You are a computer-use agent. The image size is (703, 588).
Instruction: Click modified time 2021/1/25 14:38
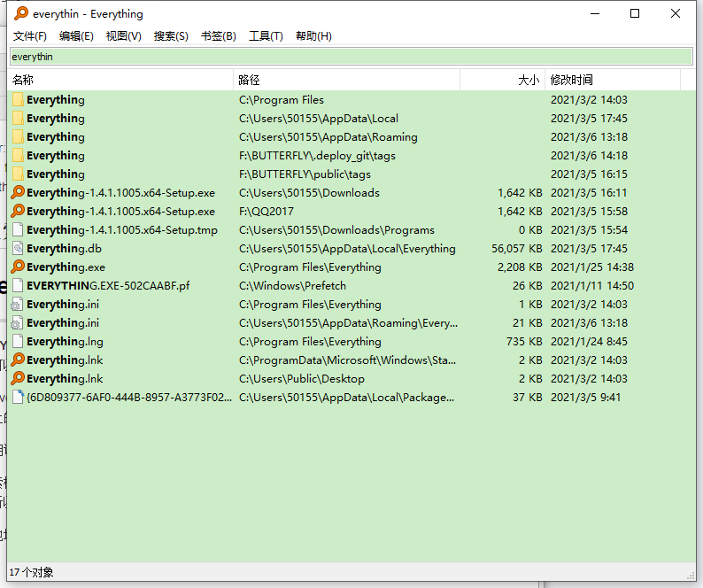coord(592,267)
